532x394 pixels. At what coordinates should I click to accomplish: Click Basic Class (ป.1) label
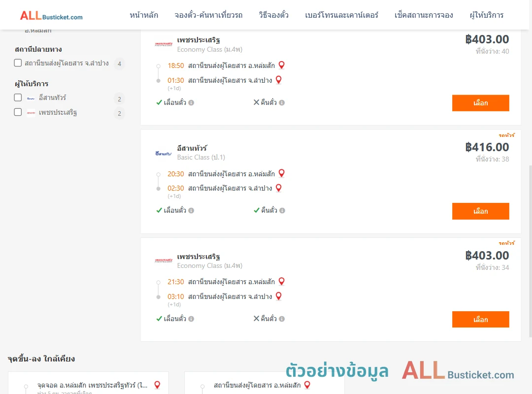pos(201,157)
